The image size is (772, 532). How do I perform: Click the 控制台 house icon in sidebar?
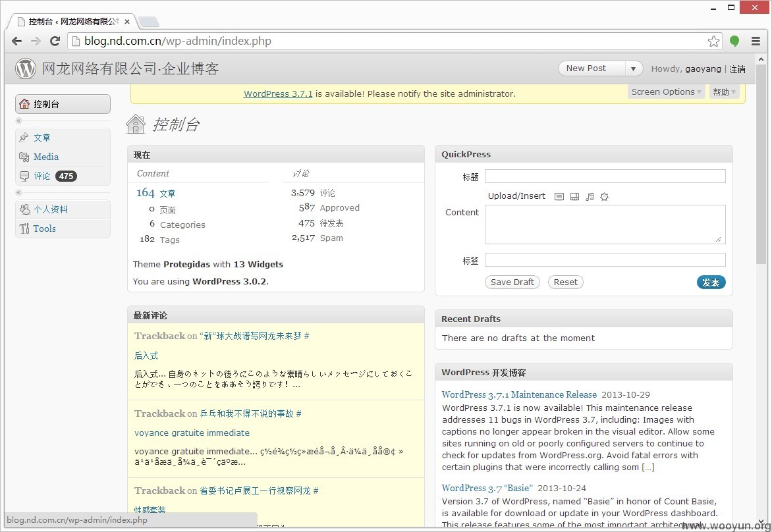pyautogui.click(x=24, y=104)
